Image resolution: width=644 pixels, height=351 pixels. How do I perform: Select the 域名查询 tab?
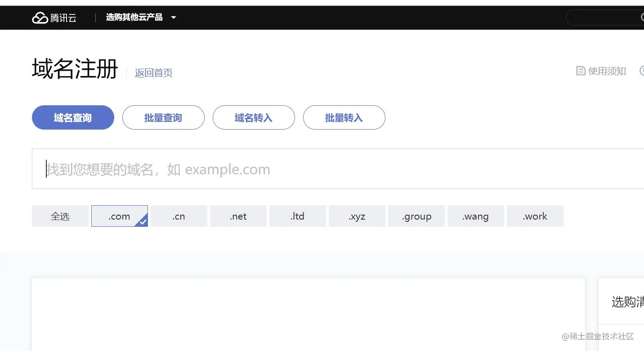(73, 117)
